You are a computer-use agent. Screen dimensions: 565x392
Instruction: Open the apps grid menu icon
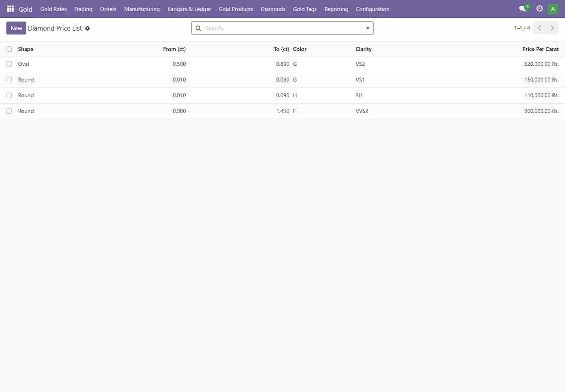coord(10,9)
